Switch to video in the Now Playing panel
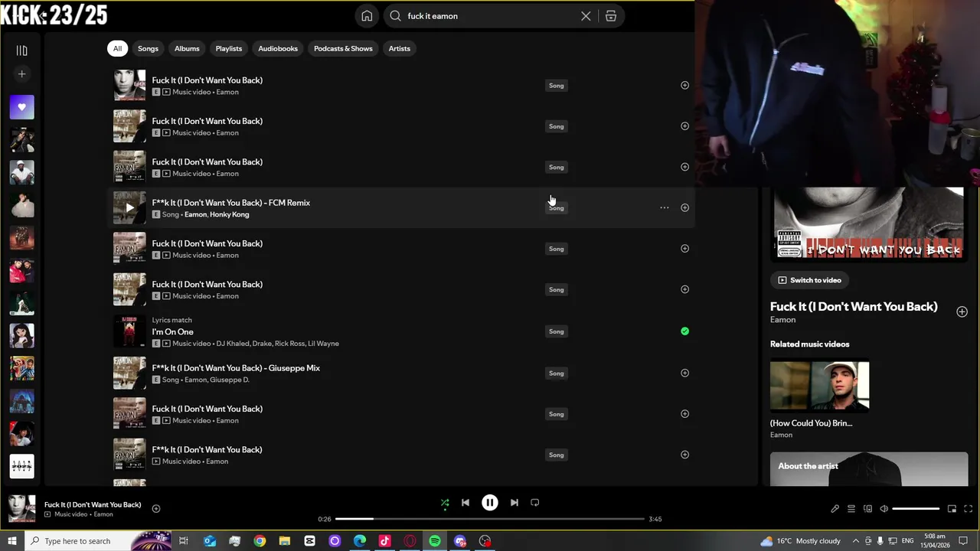The height and width of the screenshot is (551, 980). coord(809,280)
